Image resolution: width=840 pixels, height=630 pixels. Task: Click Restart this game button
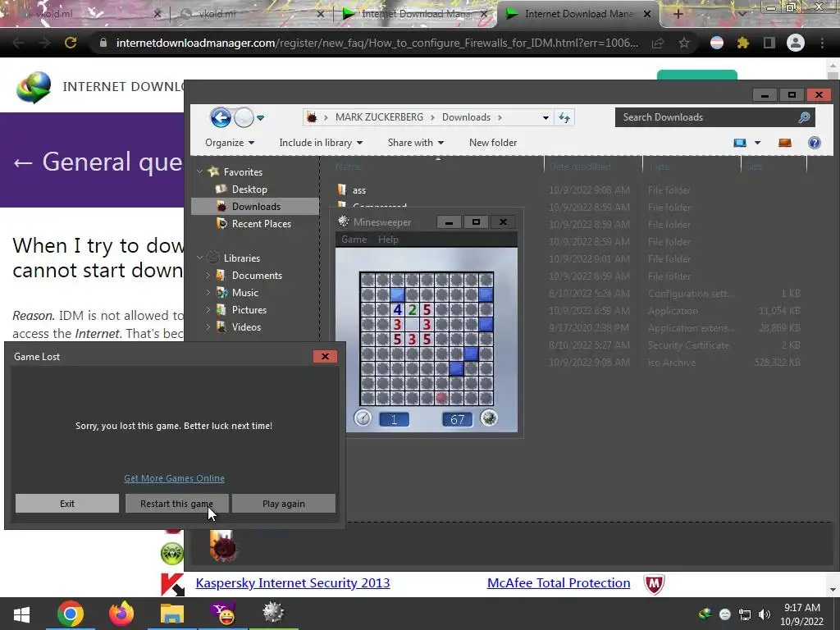pyautogui.click(x=177, y=504)
